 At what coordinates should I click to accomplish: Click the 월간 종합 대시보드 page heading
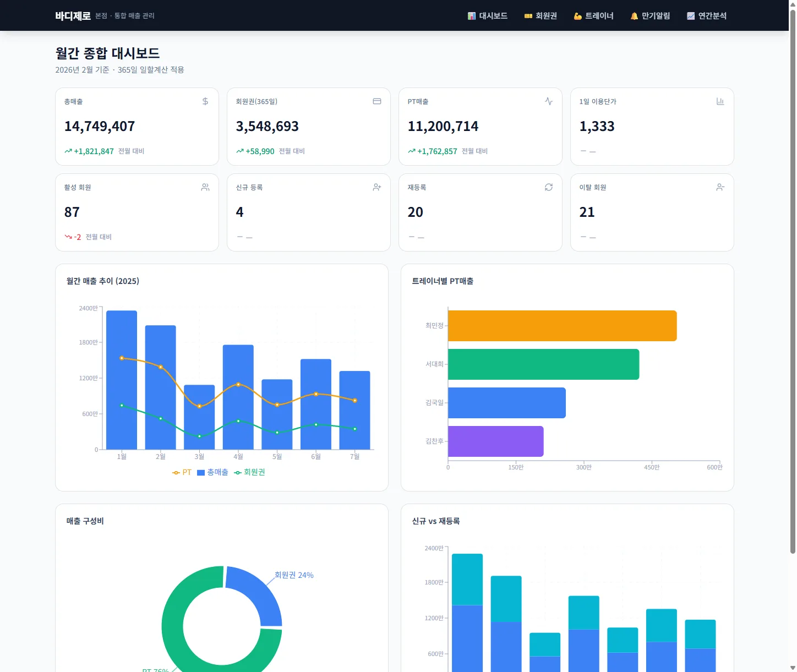(108, 53)
